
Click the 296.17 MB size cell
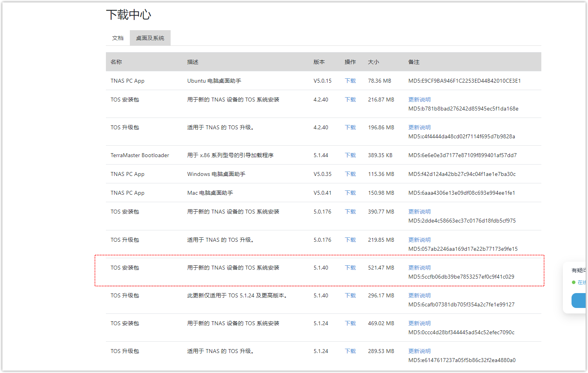[381, 295]
